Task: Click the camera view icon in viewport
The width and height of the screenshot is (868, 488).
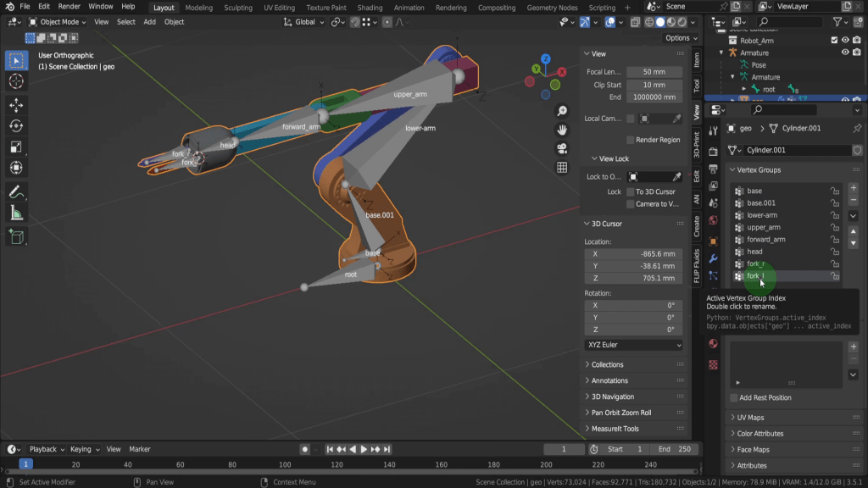Action: 562,149
